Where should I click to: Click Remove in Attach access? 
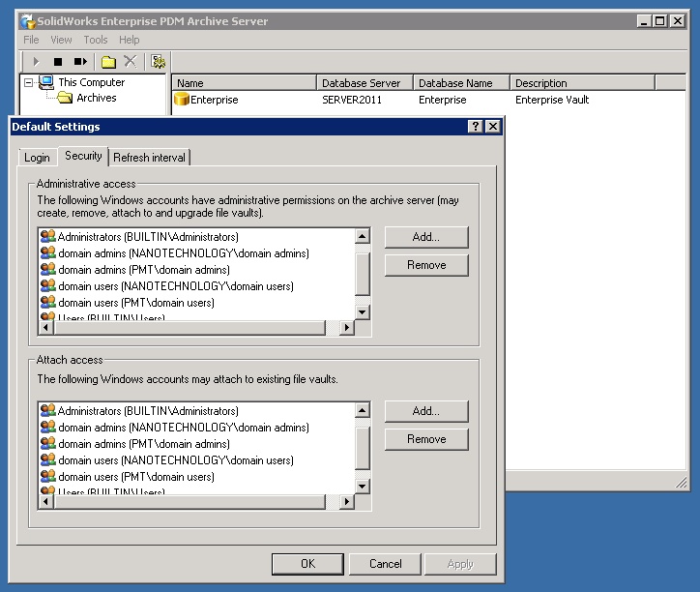[x=426, y=439]
